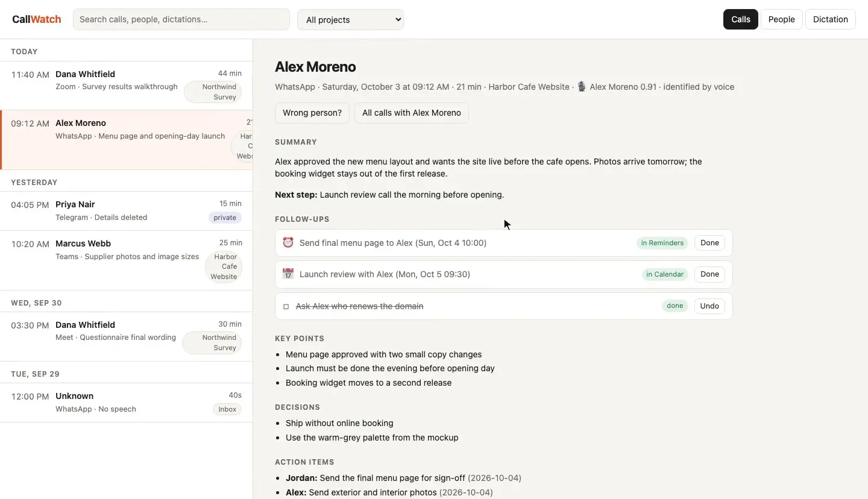Undo the completed domain renewal follow-up

click(x=709, y=306)
